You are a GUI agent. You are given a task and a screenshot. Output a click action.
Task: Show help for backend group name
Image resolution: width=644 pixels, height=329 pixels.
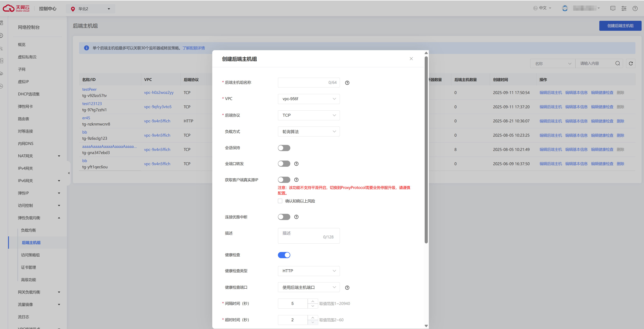(x=347, y=83)
